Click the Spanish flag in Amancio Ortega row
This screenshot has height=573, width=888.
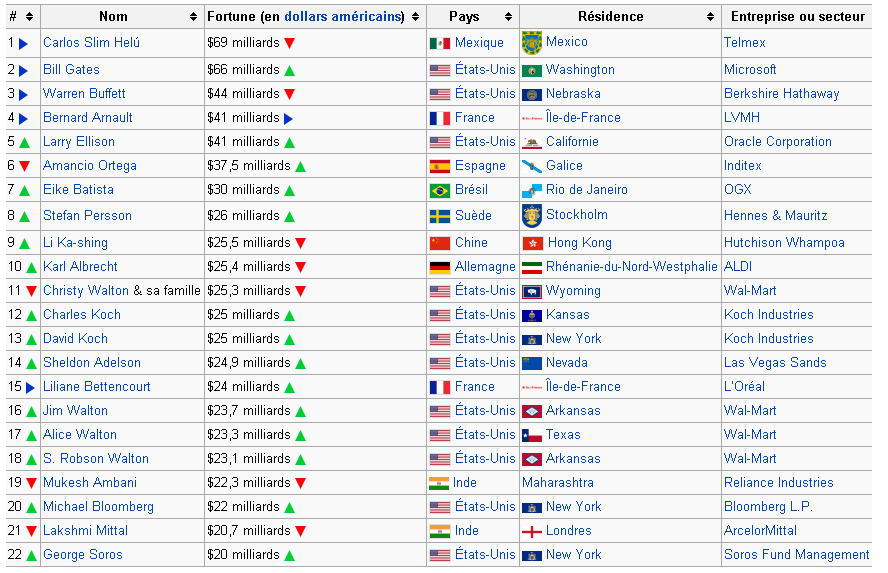(439, 166)
